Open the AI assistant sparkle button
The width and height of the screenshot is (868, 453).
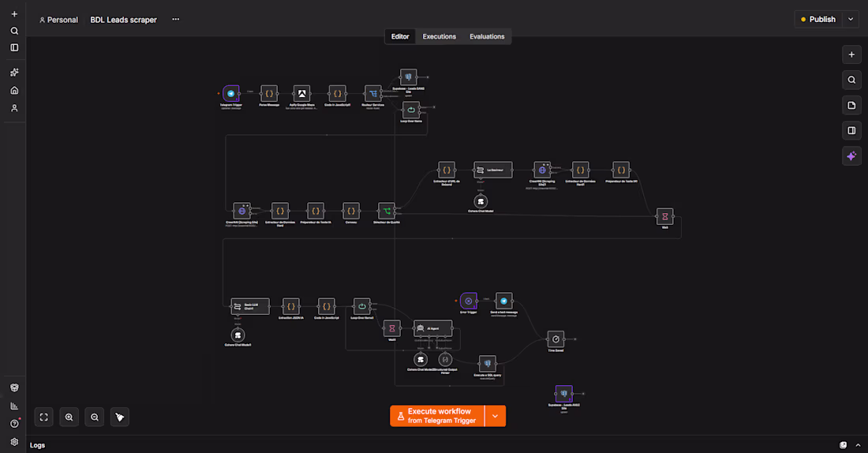(851, 156)
